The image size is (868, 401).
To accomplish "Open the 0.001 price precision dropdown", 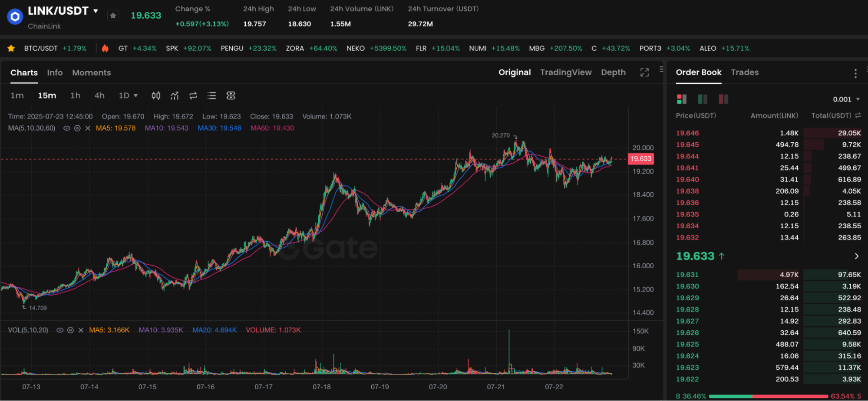I will [x=846, y=99].
